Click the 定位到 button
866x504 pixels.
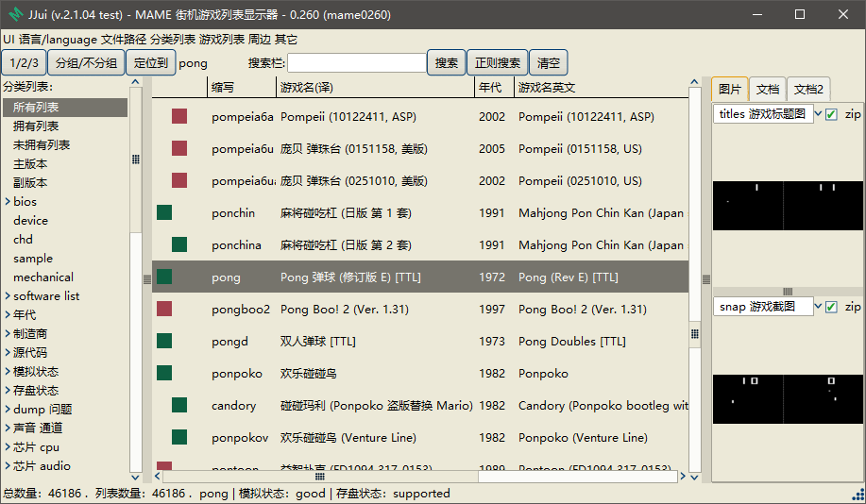pyautogui.click(x=151, y=63)
